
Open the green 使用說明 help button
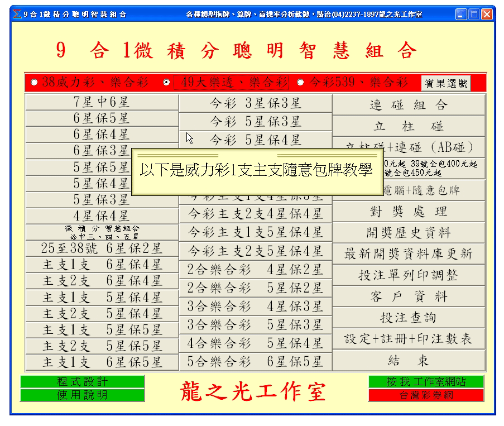point(82,395)
